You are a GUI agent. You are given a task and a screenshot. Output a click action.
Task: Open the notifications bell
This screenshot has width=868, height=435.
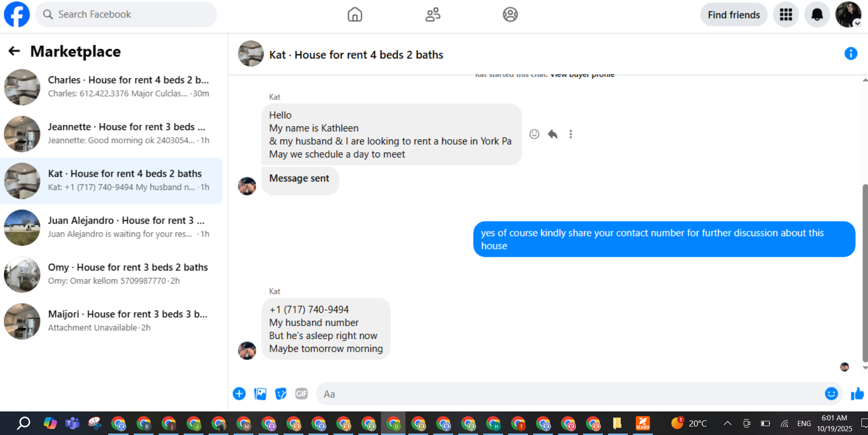tap(817, 15)
